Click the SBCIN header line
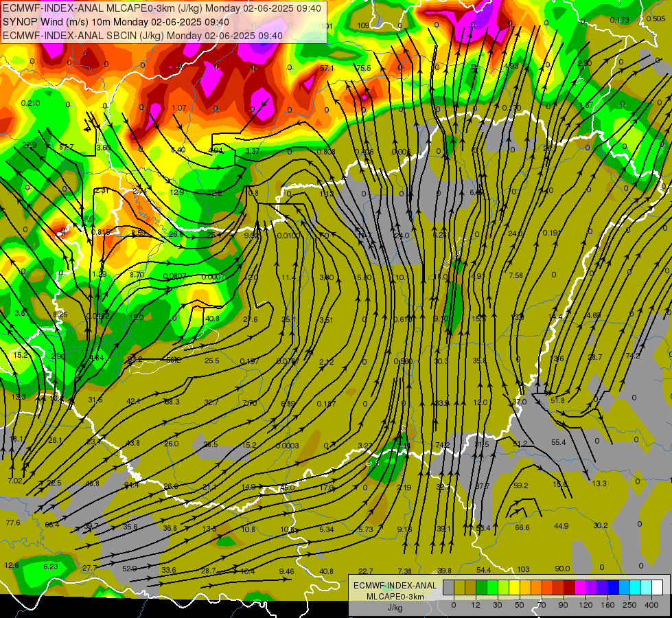Image resolution: width=672 pixels, height=618 pixels. tap(142, 36)
